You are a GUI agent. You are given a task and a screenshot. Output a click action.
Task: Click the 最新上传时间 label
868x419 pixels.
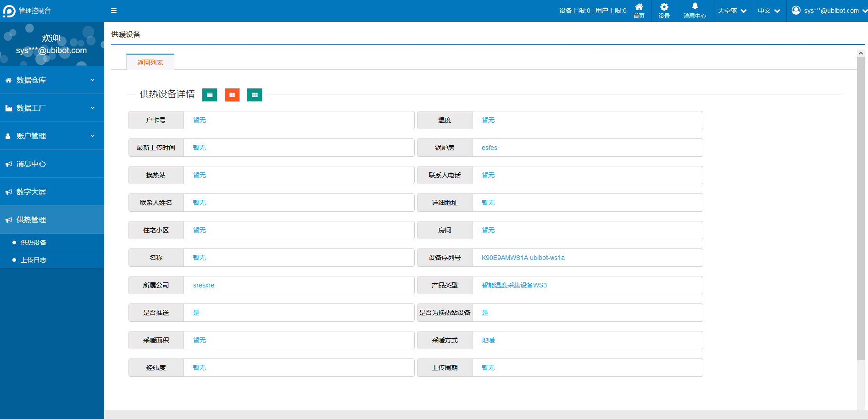click(x=156, y=148)
